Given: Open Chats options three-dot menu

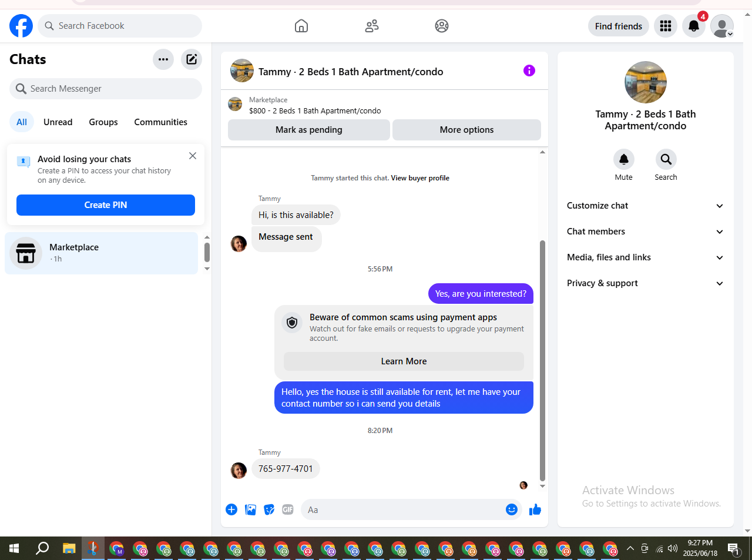Looking at the screenshot, I should [x=163, y=59].
